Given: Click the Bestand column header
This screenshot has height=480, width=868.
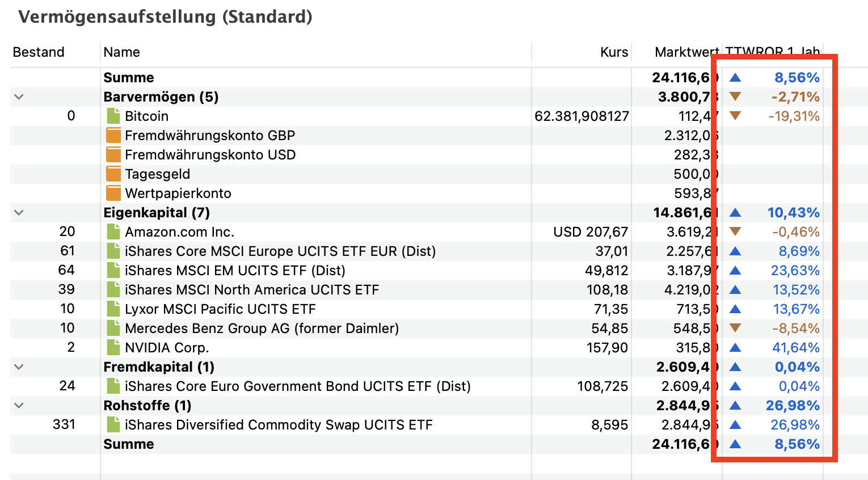Looking at the screenshot, I should pos(39,52).
